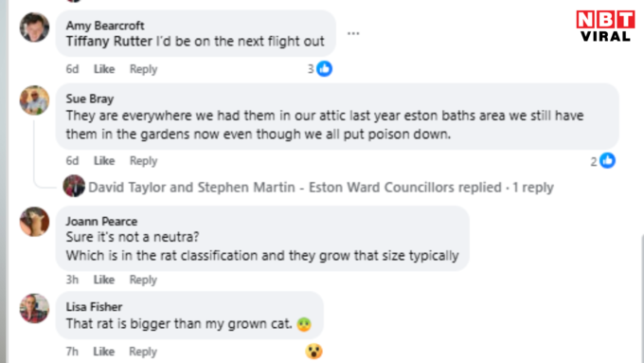Open the three-dot menu on Amy Bearcroft's comment
Viewport: 644px width, 363px height.
click(353, 33)
